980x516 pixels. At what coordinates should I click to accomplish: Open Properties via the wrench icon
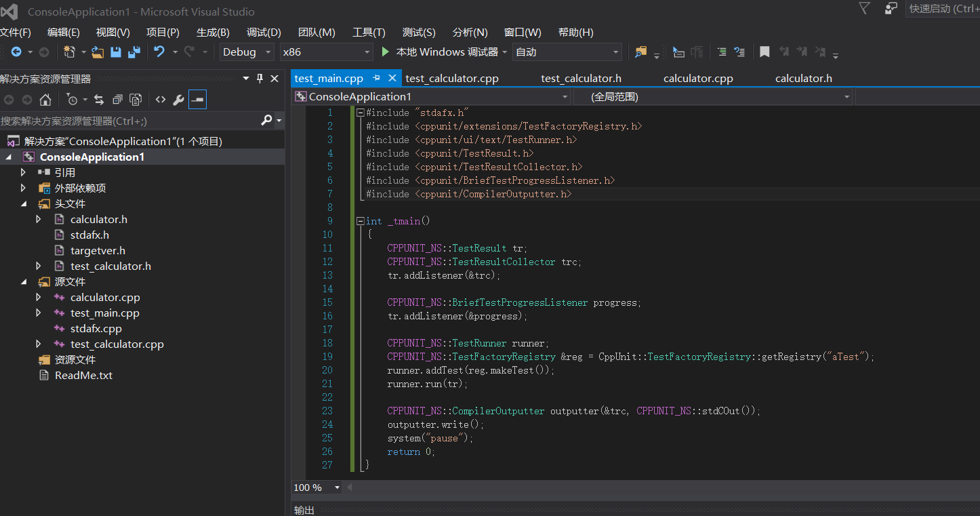[x=178, y=100]
